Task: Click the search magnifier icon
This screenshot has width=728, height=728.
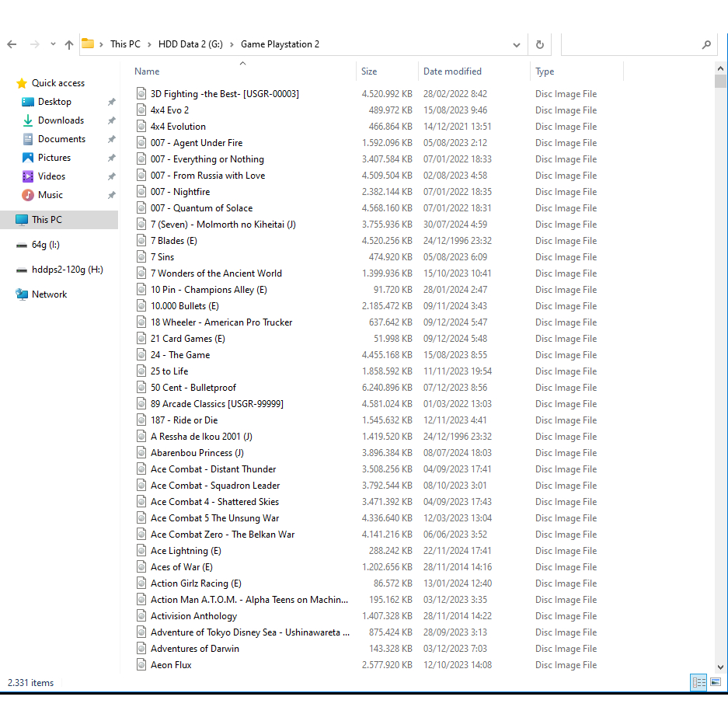Action: click(706, 44)
